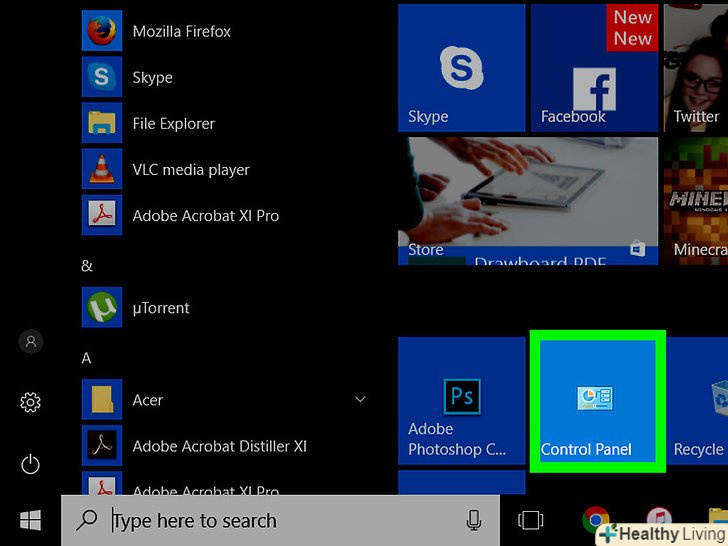728x546 pixels.
Task: Launch µTorrent from the app list
Action: tap(136, 307)
